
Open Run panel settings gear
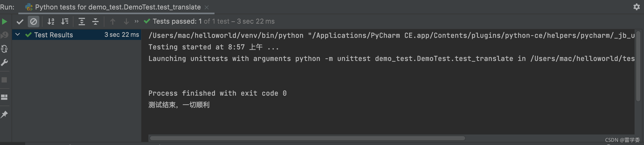pyautogui.click(x=637, y=7)
